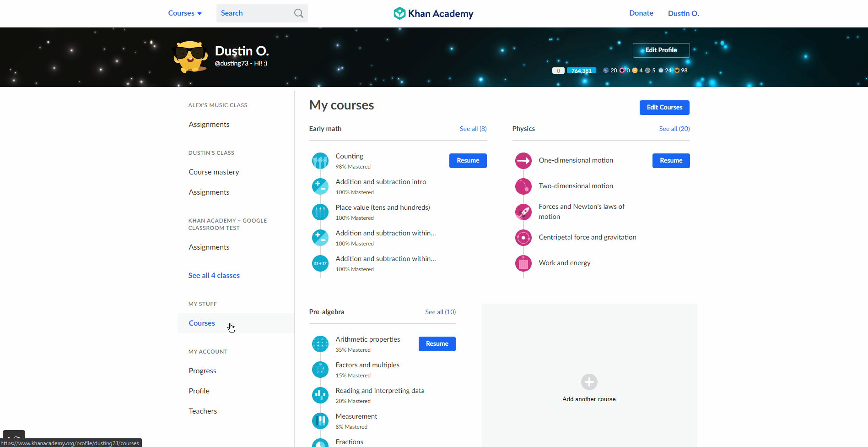Open Centripetal force and gravitation unit

click(588, 237)
